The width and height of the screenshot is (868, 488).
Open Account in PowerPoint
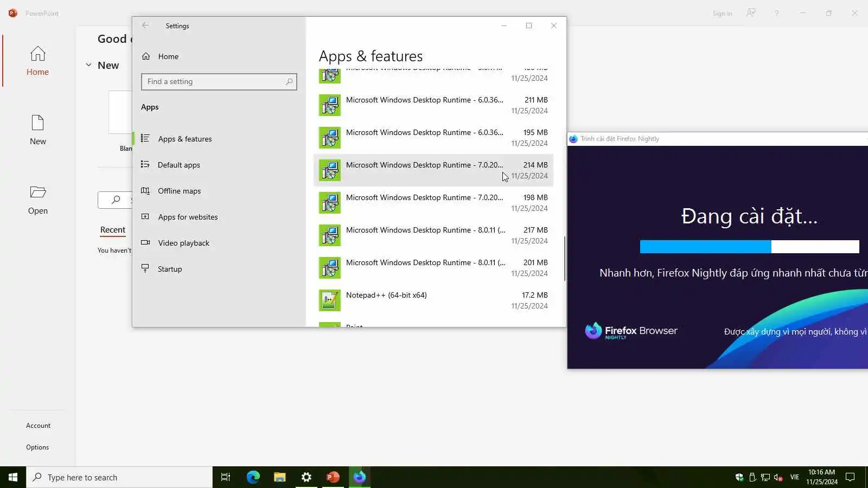(38, 426)
